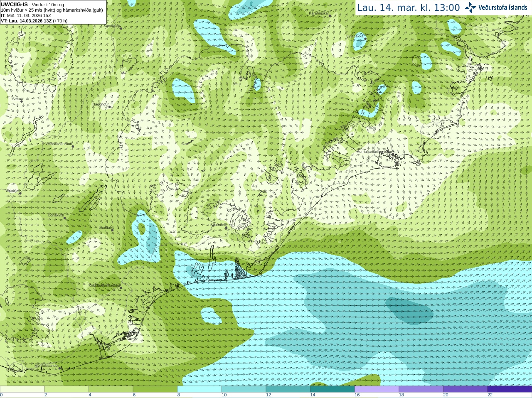Image resolution: width=532 pixels, height=398 pixels.
Task: Pick the 12–14 m/s teal legend swatch
Action: (288, 389)
